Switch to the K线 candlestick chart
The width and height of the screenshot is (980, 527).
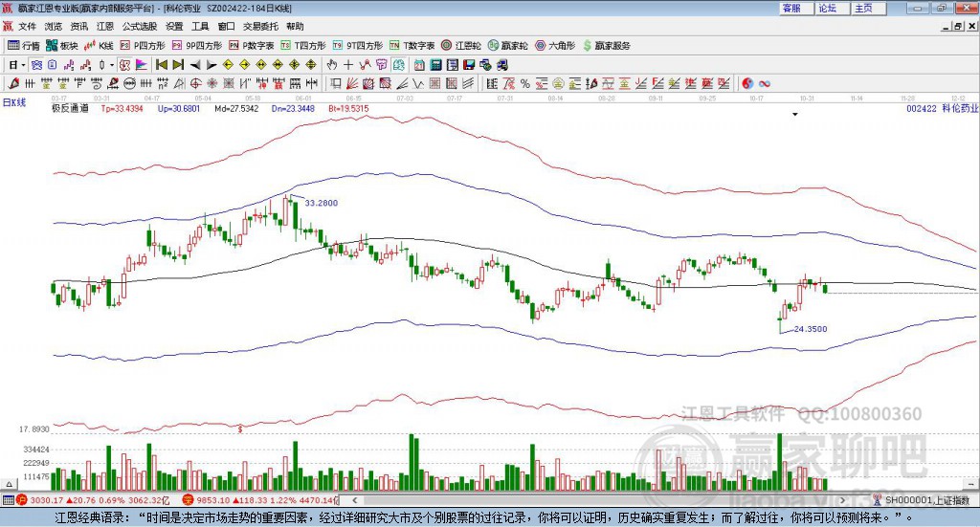pos(99,46)
